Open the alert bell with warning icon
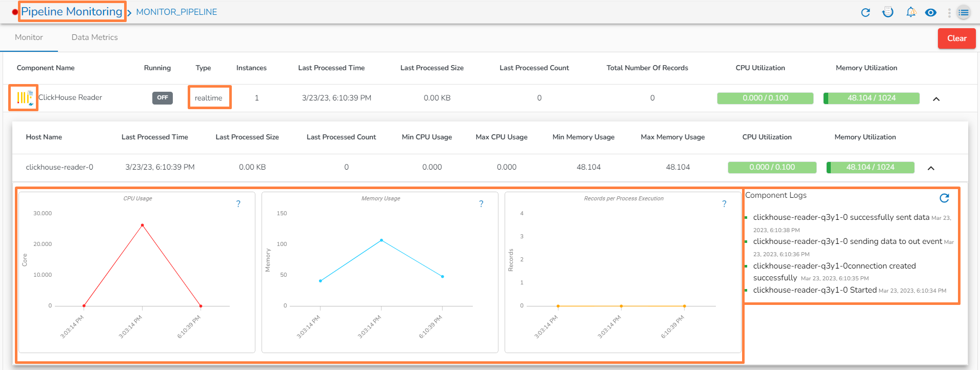The image size is (980, 370). 911,12
